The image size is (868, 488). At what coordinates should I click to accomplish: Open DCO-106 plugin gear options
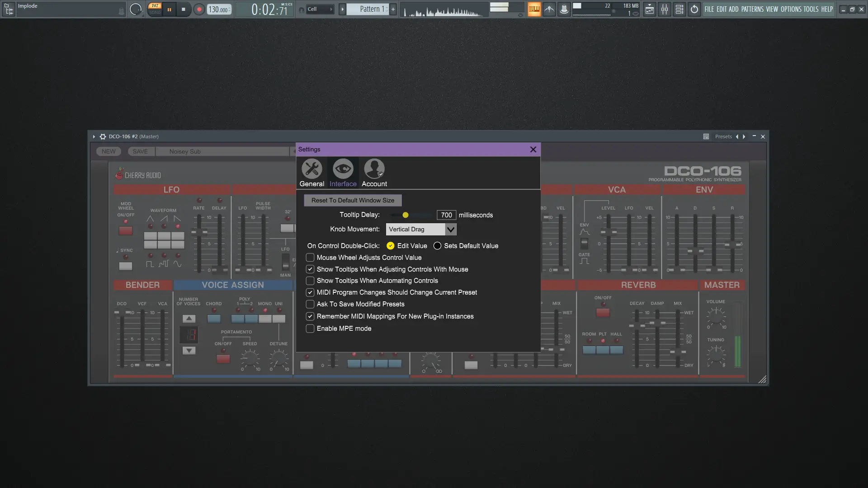103,136
